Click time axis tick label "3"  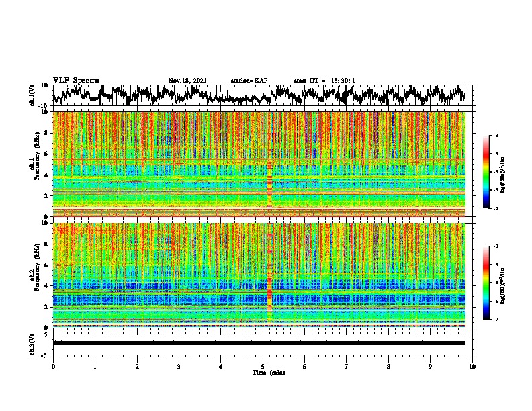coord(179,367)
